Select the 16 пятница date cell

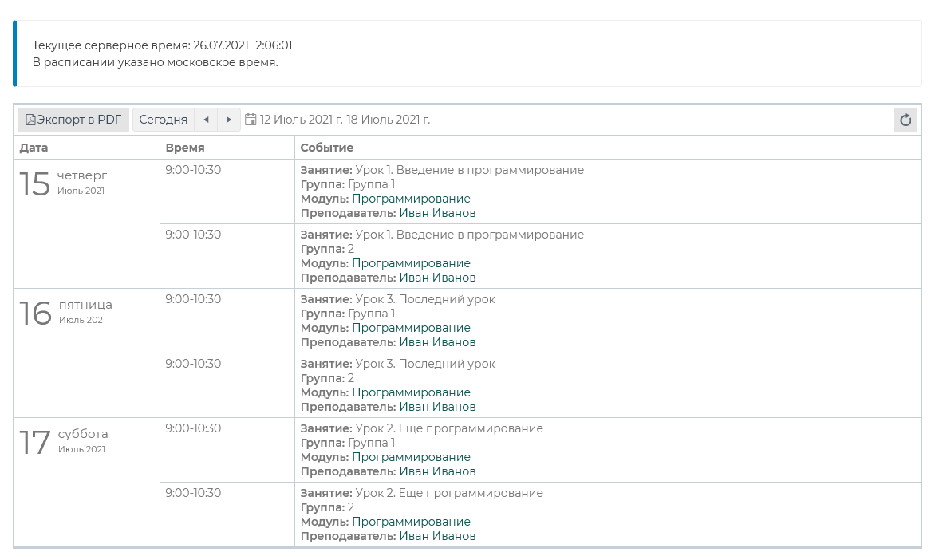click(x=65, y=312)
